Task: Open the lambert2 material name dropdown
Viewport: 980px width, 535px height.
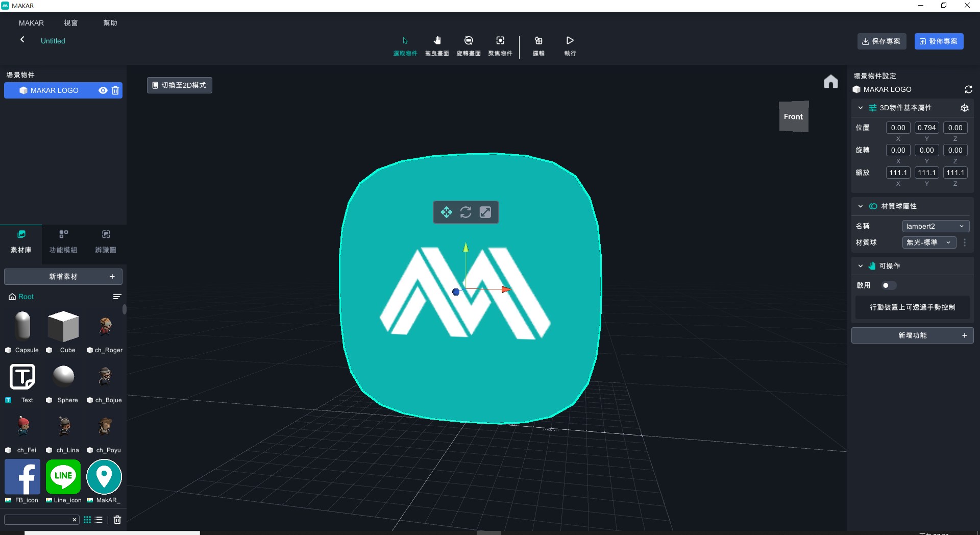Action: [936, 226]
